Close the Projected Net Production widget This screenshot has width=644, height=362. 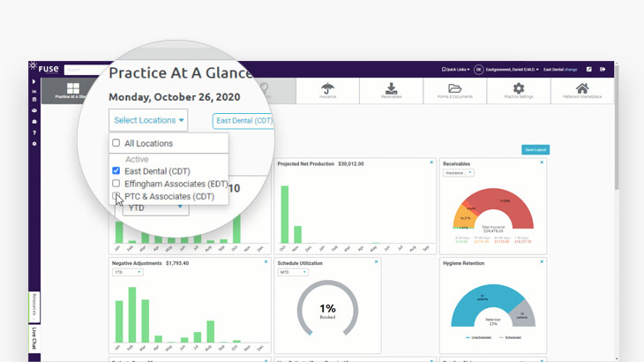431,162
